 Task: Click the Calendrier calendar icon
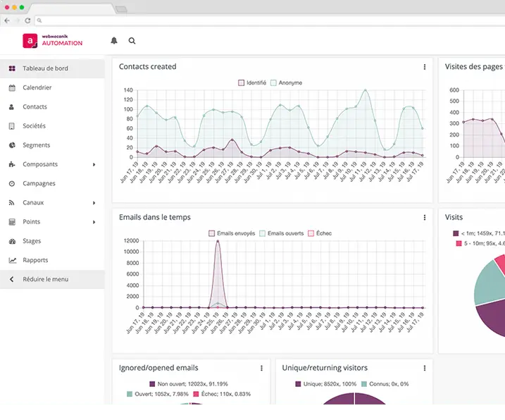(x=12, y=87)
